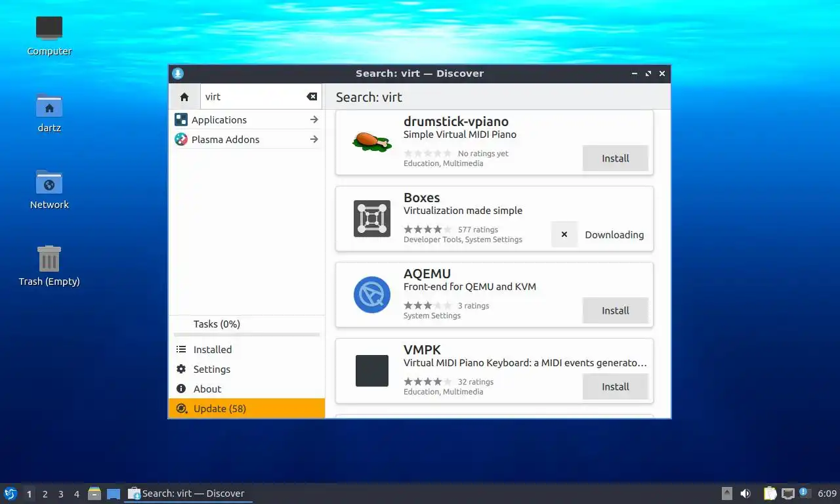
Task: Open the drumstick-vpiano app icon
Action: [372, 142]
